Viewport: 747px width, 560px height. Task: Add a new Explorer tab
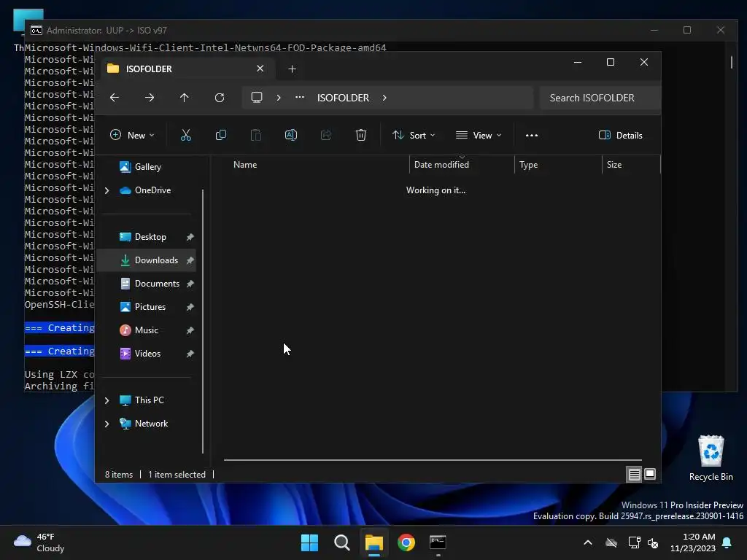[x=292, y=69]
